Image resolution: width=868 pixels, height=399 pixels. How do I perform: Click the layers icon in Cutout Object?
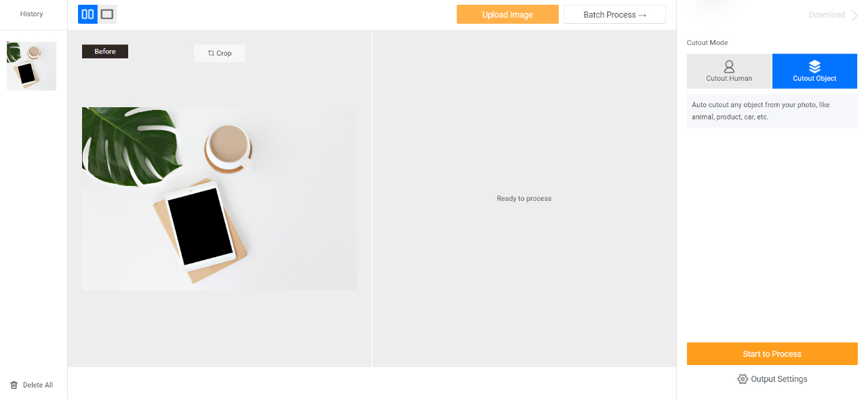click(x=814, y=66)
